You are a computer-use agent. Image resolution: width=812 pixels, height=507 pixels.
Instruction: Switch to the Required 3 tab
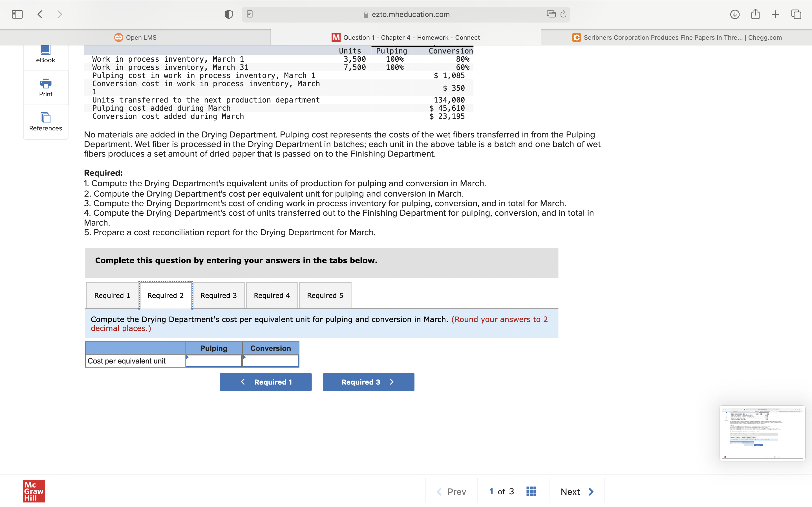[x=219, y=295]
